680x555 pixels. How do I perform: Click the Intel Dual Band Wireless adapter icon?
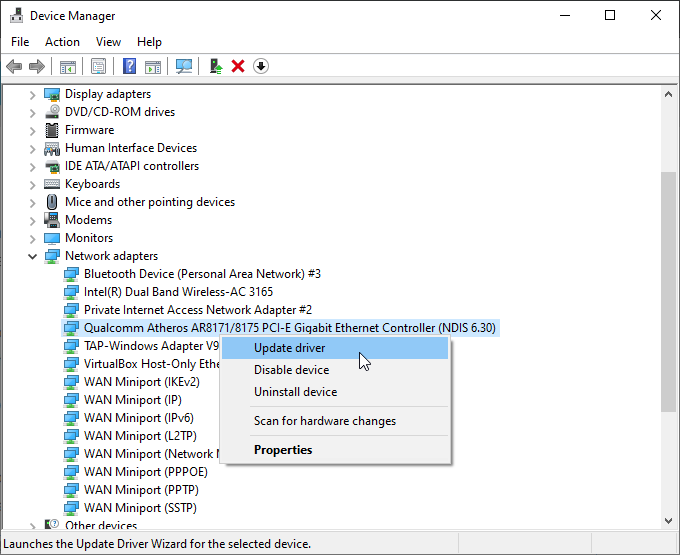tap(71, 292)
